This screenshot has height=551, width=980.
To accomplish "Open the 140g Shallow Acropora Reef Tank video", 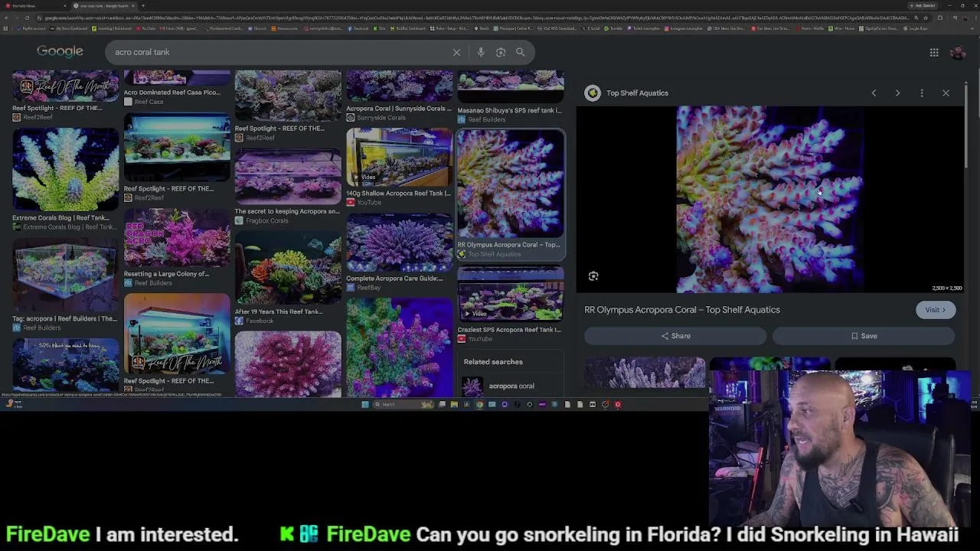I will click(399, 158).
